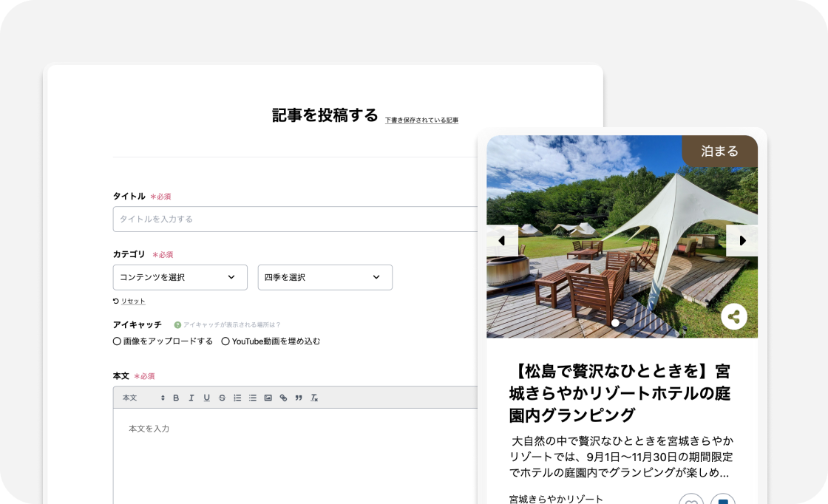Image resolution: width=828 pixels, height=504 pixels.
Task: Open the 四季を選択 dropdown
Action: click(x=325, y=277)
